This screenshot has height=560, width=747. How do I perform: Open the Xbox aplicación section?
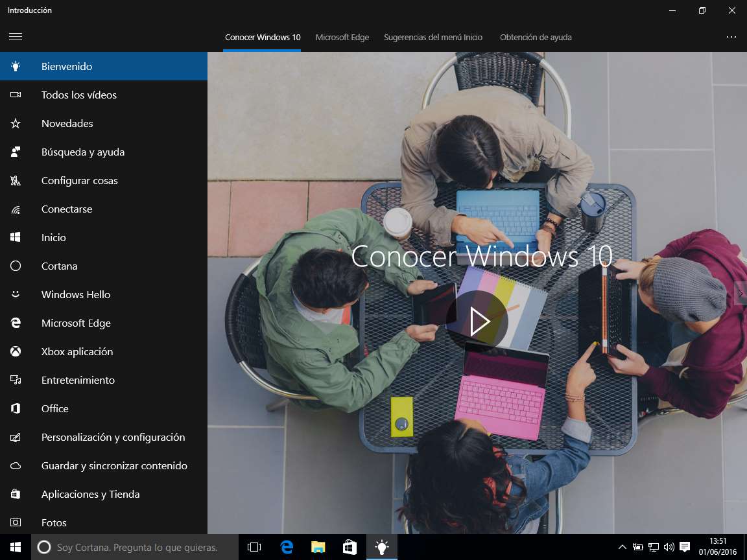[x=103, y=351]
